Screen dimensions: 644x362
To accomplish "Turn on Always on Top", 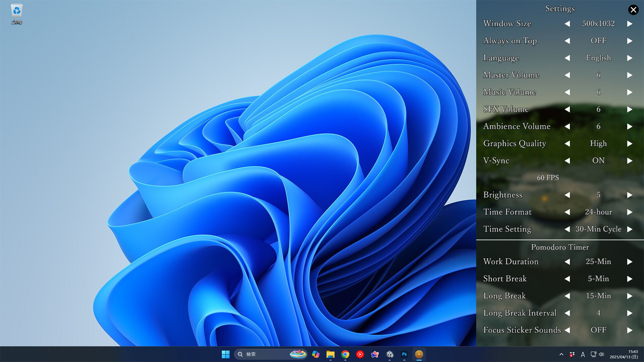I will coord(630,41).
